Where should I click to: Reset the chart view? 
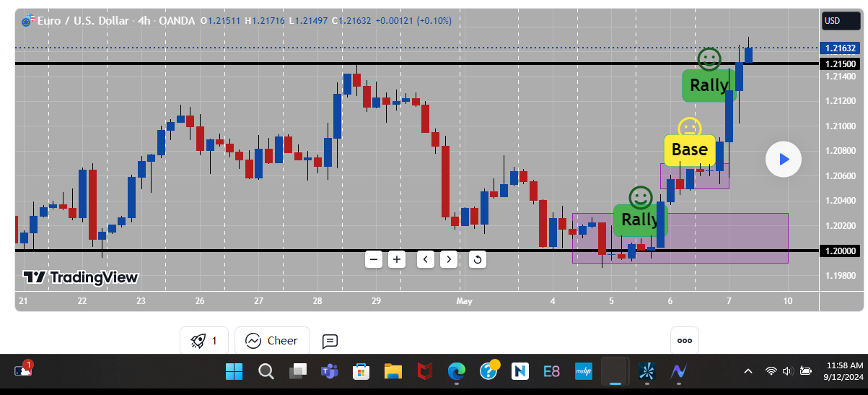coord(476,259)
